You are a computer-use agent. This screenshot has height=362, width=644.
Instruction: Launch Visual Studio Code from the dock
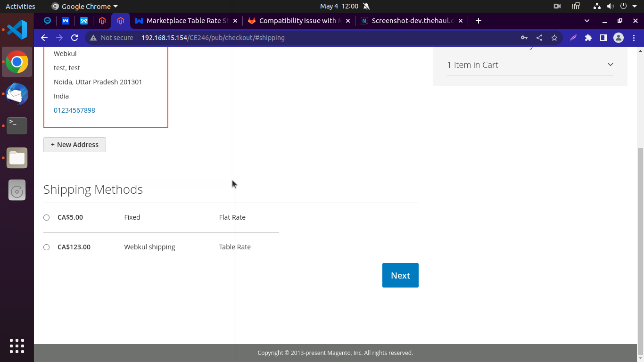(17, 30)
